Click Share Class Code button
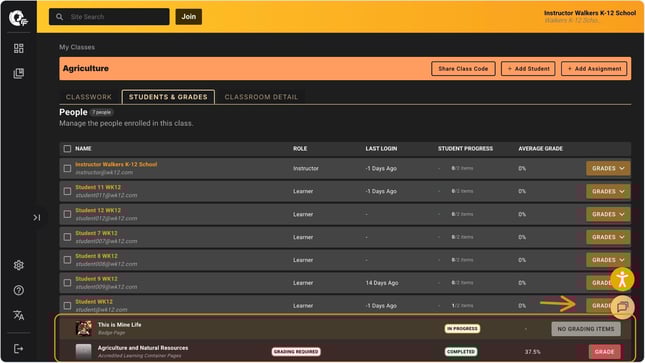This screenshot has width=645, height=363. [463, 69]
